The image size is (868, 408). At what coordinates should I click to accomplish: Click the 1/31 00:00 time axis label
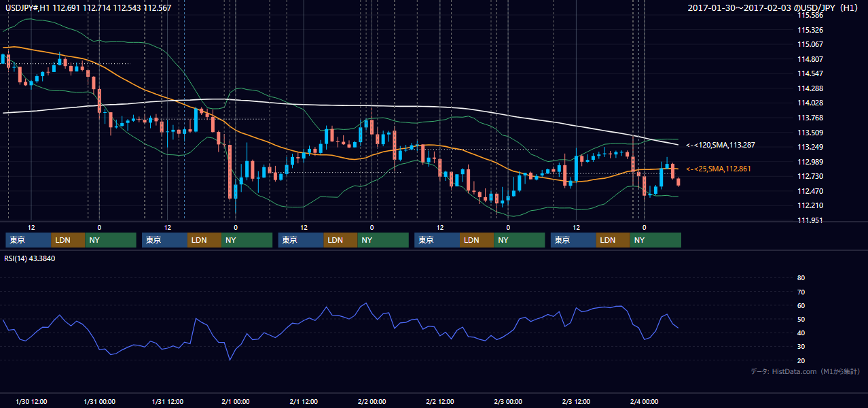99,401
